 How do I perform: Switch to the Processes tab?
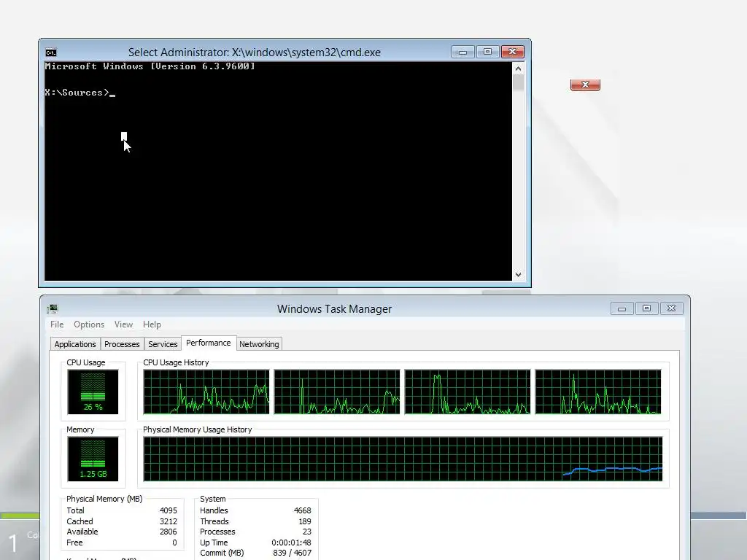(122, 344)
